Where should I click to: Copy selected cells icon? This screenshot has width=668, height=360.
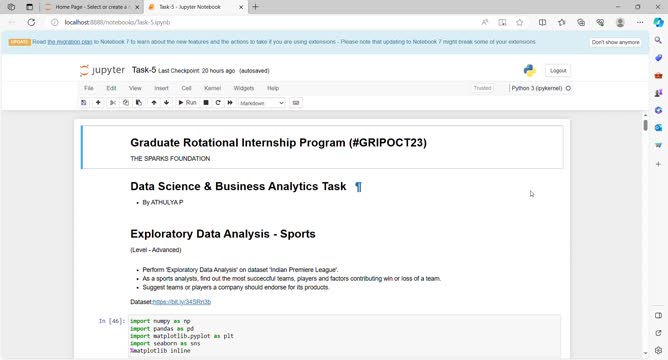126,103
